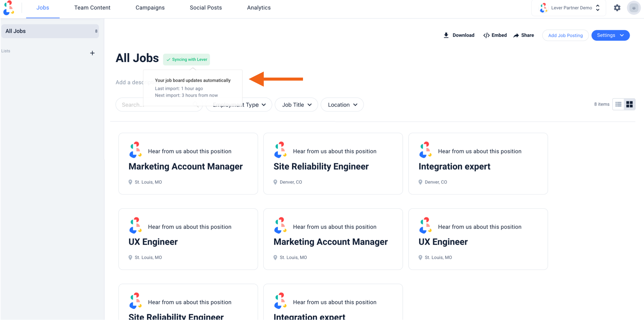Click location pin on Site Reliability Engineer card
644x320 pixels.
[x=275, y=182]
